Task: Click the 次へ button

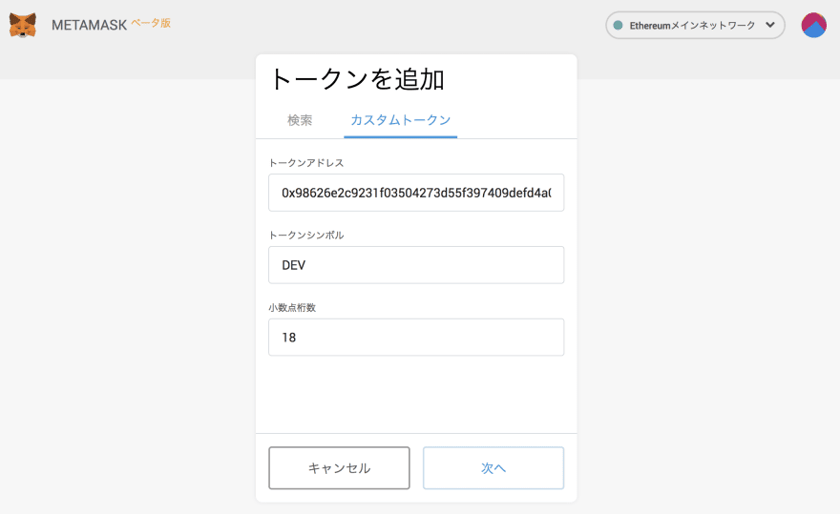Action: (493, 468)
